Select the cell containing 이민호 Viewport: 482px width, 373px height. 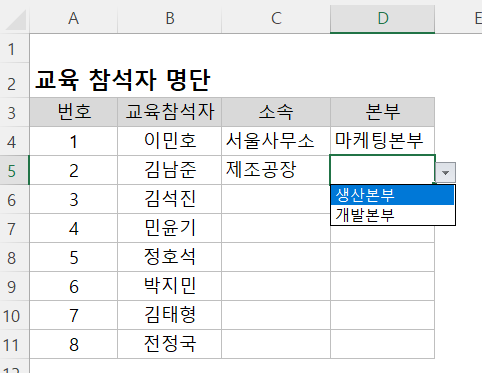click(x=170, y=141)
